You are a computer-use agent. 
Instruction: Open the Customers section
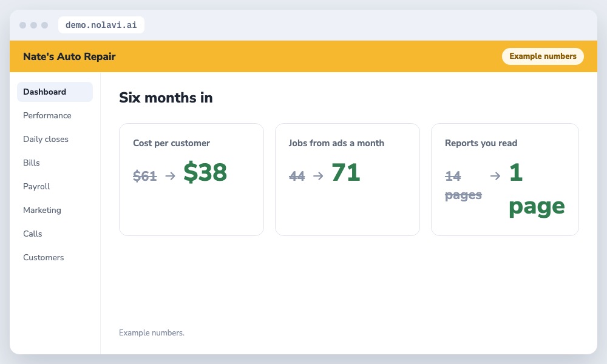[x=43, y=257]
